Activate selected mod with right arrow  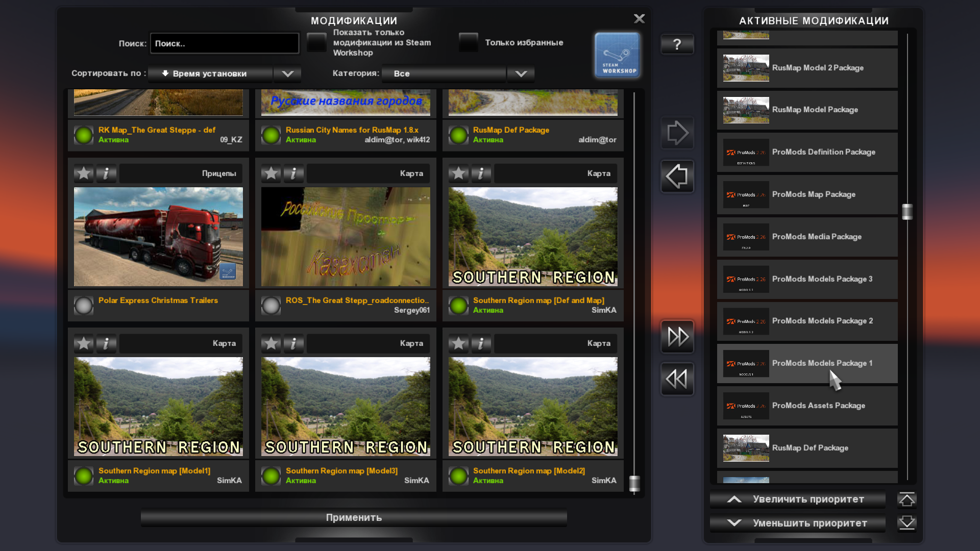[x=677, y=133]
